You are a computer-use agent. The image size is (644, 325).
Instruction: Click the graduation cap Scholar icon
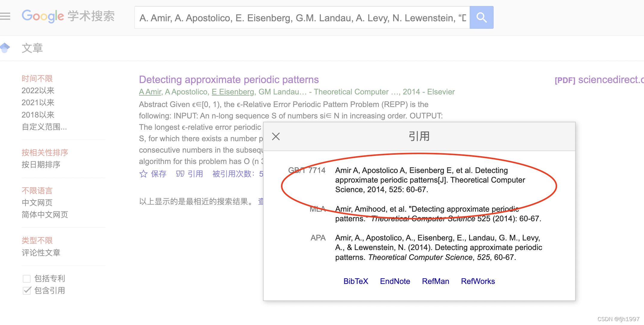[x=5, y=48]
